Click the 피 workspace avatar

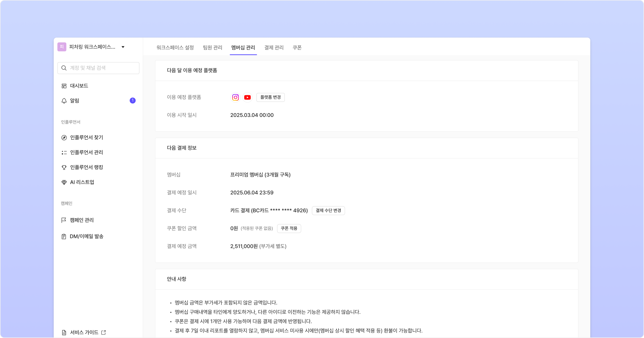pyautogui.click(x=62, y=47)
